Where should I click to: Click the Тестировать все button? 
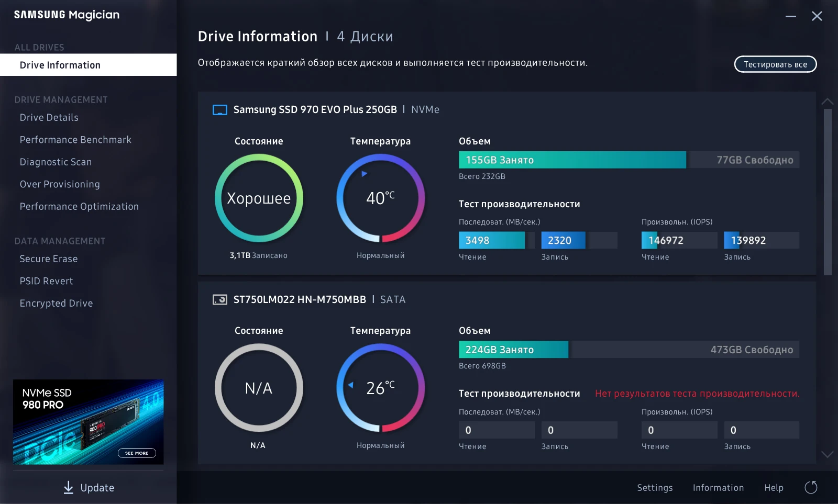pyautogui.click(x=776, y=64)
